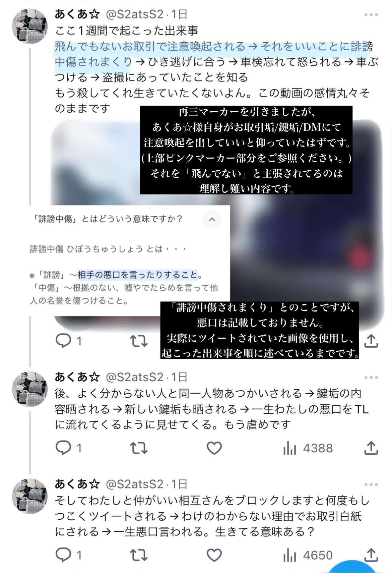Retweet the third tweet

click(138, 555)
